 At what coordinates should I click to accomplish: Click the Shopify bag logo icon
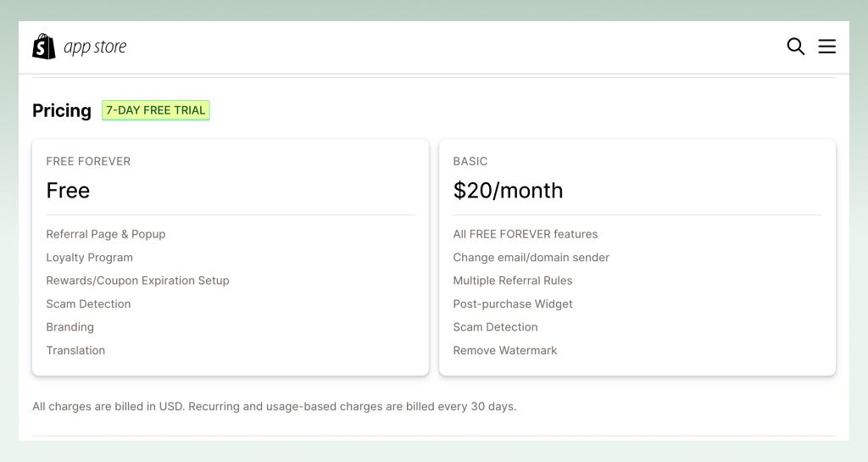pyautogui.click(x=44, y=47)
